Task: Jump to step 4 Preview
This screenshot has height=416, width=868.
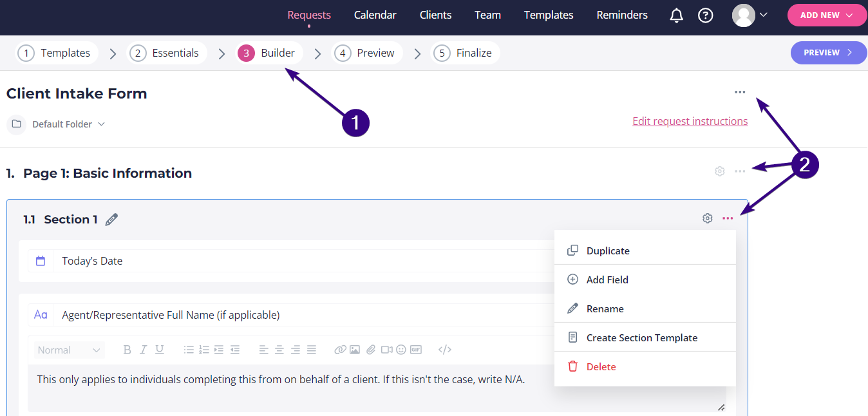Action: [x=366, y=53]
